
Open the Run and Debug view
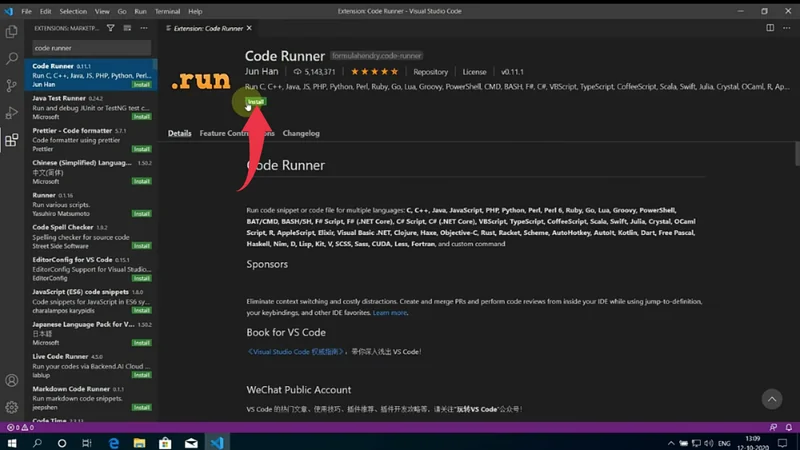(x=12, y=113)
